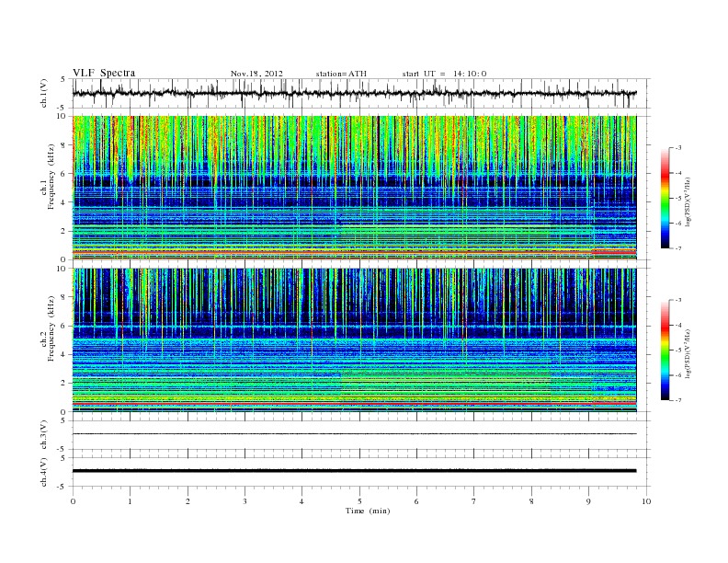Click time axis tick label "6"
The image size is (728, 563).
416,501
